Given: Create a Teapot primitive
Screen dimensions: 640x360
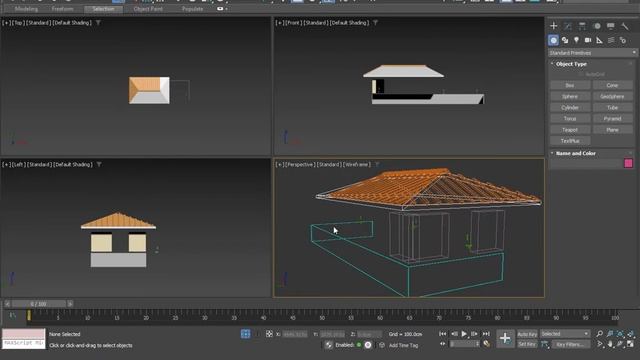Looking at the screenshot, I should 570,130.
